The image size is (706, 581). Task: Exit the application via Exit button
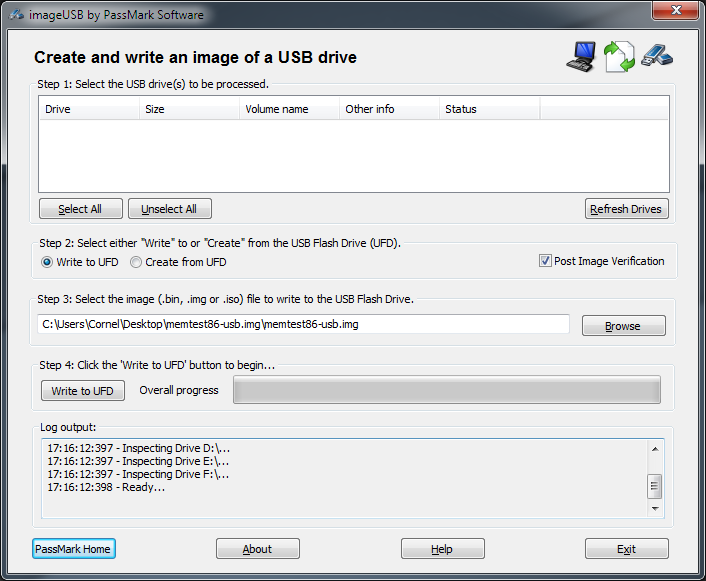pos(627,549)
